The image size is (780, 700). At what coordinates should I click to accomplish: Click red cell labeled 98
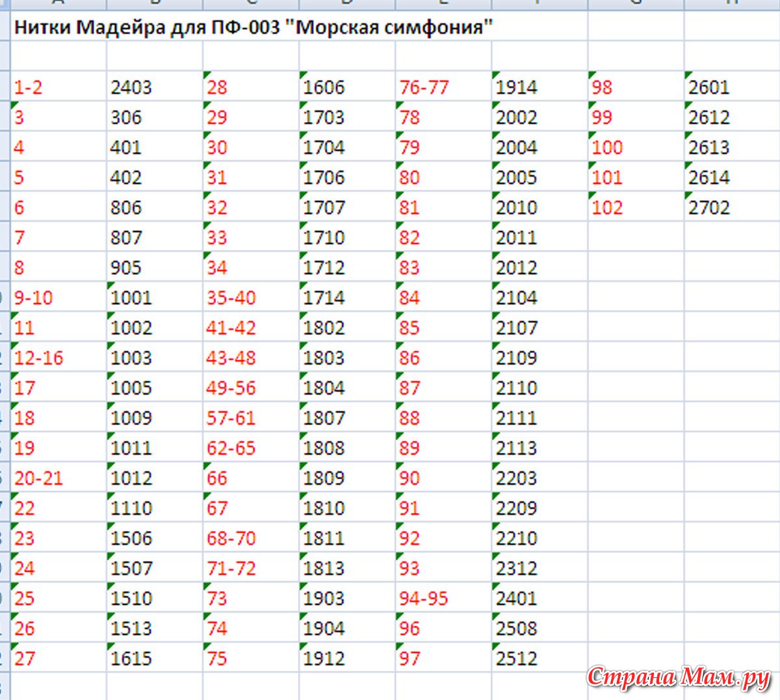coord(636,86)
